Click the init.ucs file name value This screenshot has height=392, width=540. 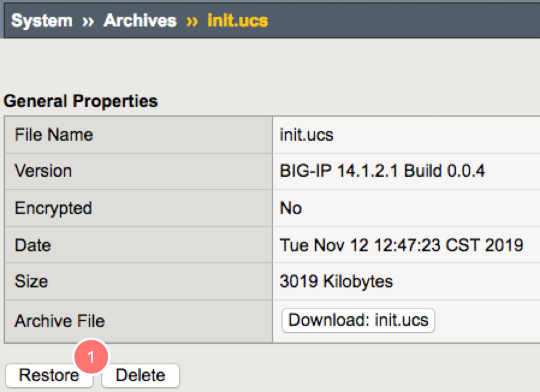(x=307, y=135)
